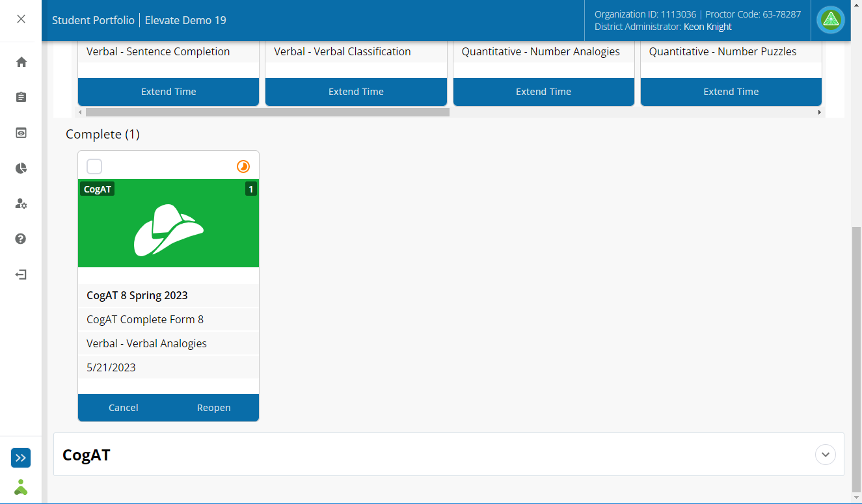Click the green CogAT cowboy hat thumbnail

point(168,223)
